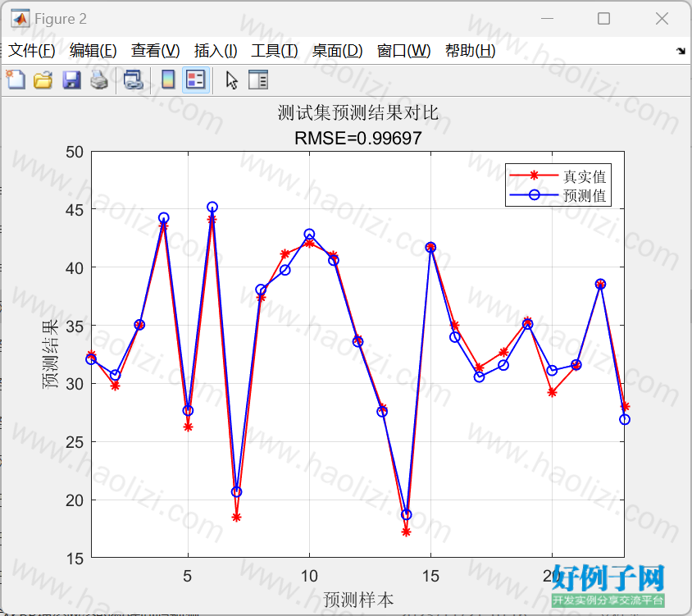Click the dock figure arrow at menu right
Viewport: 692px width, 616px height.
pyautogui.click(x=680, y=51)
